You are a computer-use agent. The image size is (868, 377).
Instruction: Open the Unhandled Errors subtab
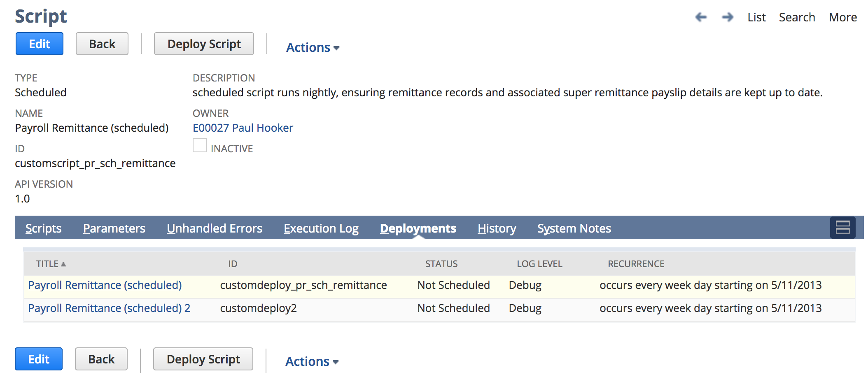pyautogui.click(x=215, y=228)
